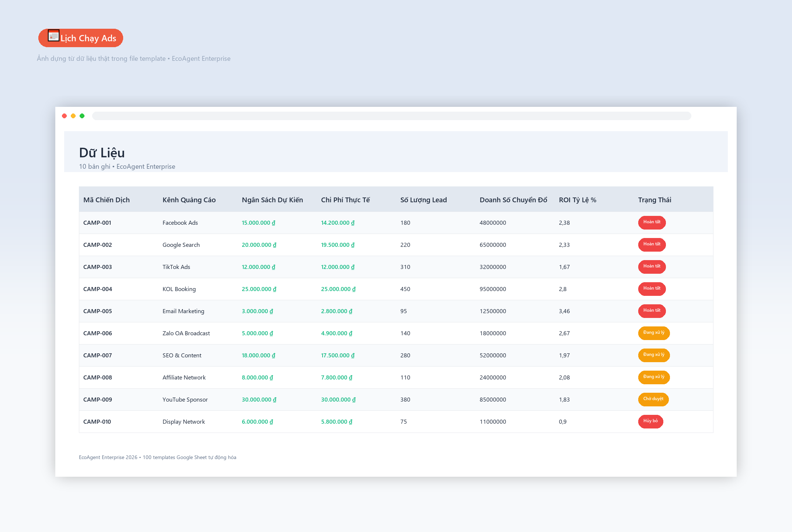Click the Ngân Sách Dự Kiến header

[272, 200]
